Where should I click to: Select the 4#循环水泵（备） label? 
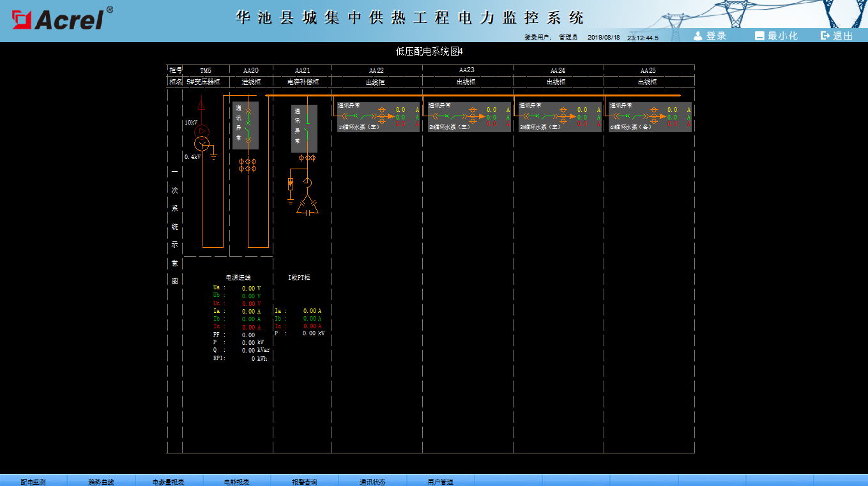coord(631,127)
